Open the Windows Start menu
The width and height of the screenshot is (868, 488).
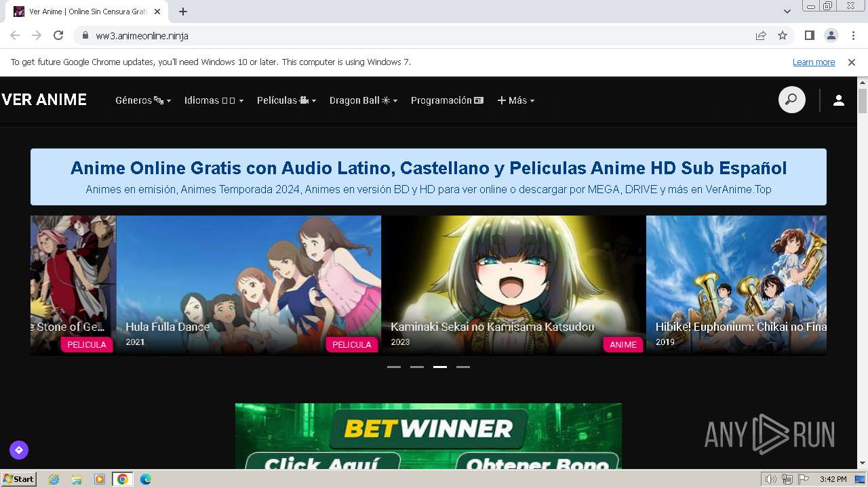click(x=19, y=479)
